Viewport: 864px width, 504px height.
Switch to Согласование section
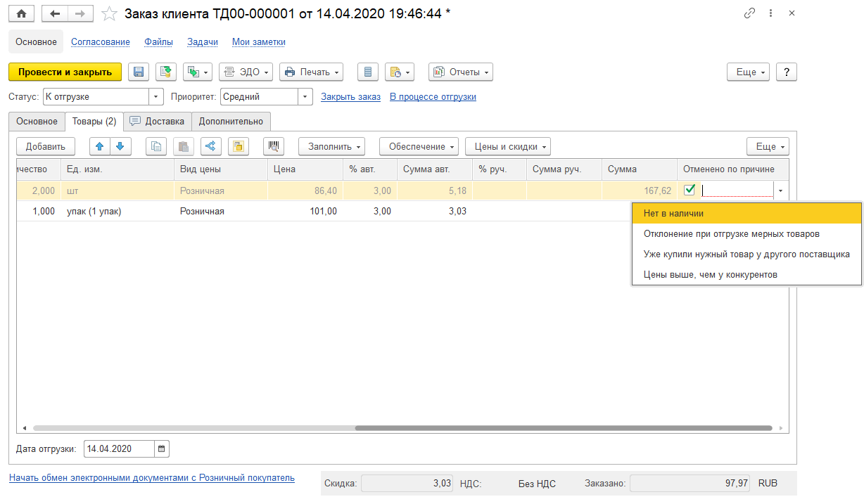click(x=101, y=41)
